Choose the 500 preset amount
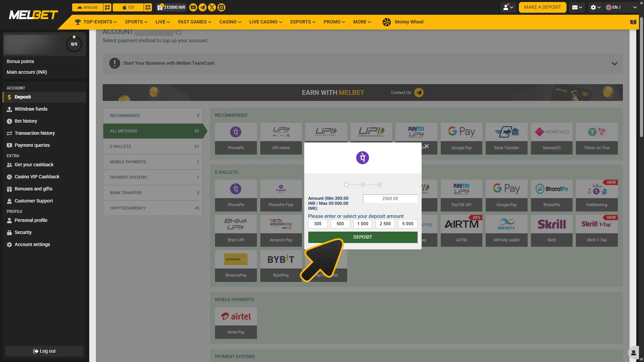 pos(340,224)
